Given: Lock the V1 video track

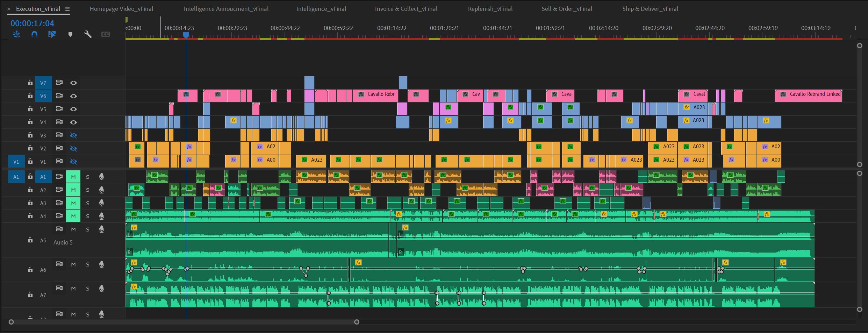Looking at the screenshot, I should point(30,161).
